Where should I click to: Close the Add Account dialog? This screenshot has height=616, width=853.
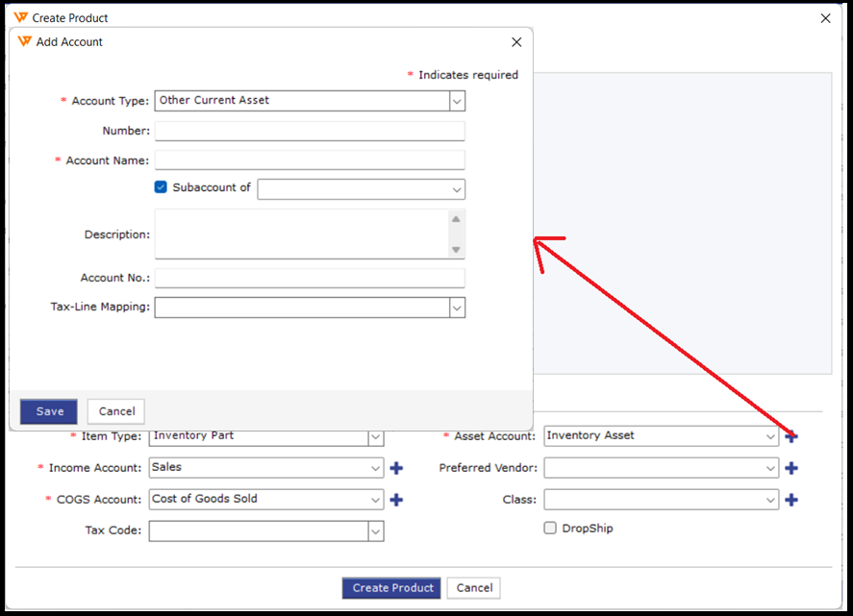click(516, 42)
